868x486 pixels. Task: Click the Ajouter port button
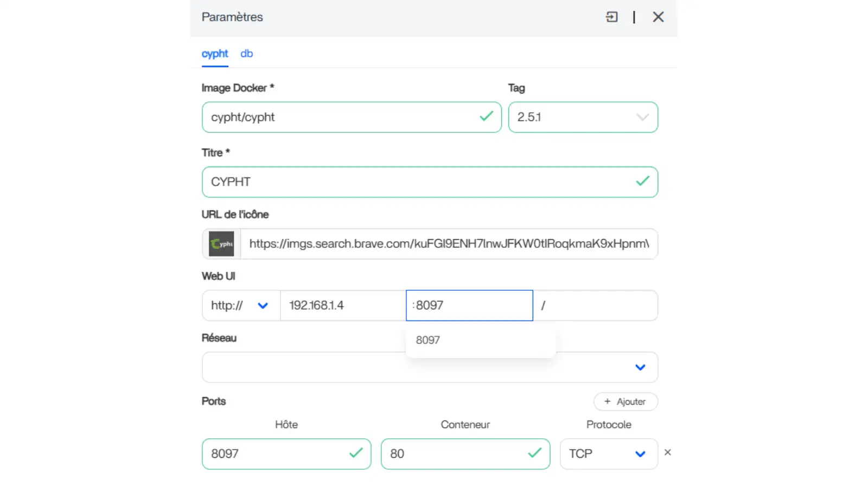tap(626, 401)
